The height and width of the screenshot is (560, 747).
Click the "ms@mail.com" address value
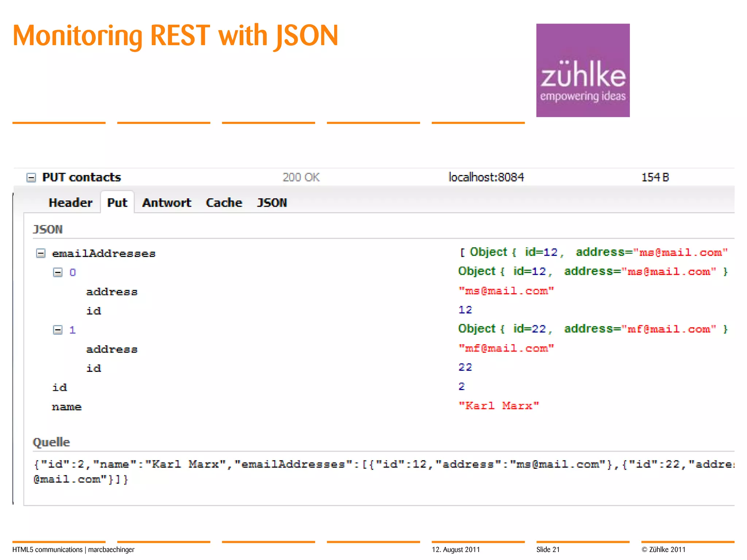[x=506, y=291]
